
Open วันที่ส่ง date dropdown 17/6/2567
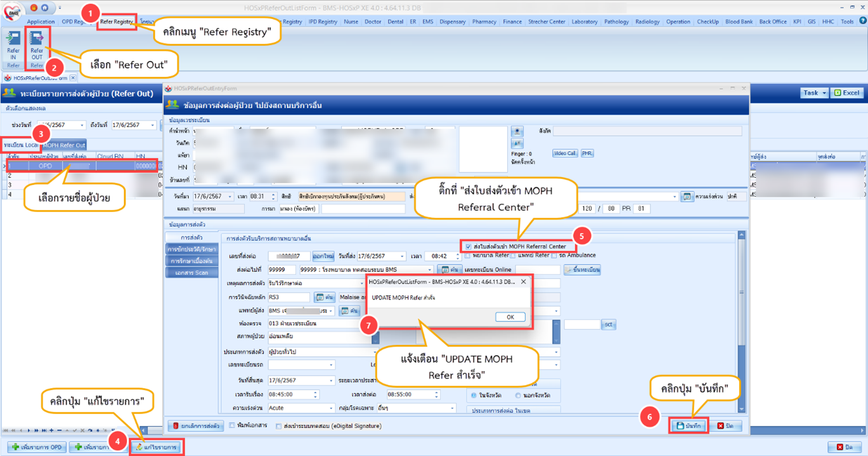(x=402, y=256)
